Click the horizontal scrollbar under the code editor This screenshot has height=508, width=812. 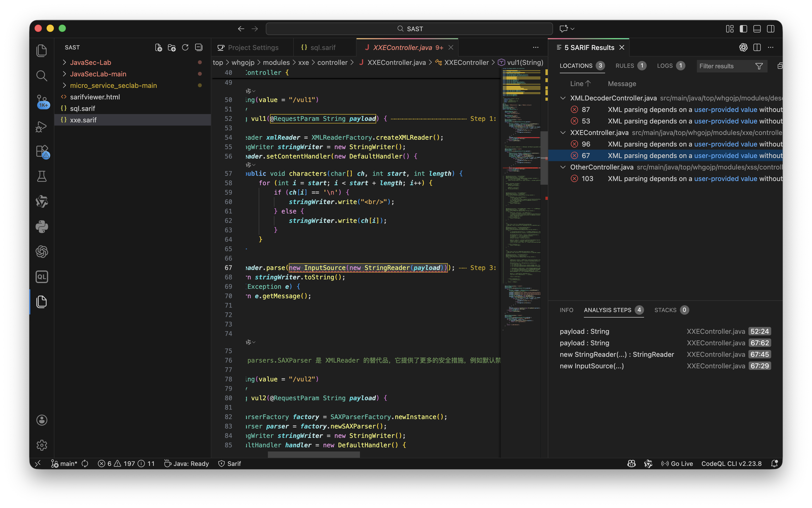point(313,454)
